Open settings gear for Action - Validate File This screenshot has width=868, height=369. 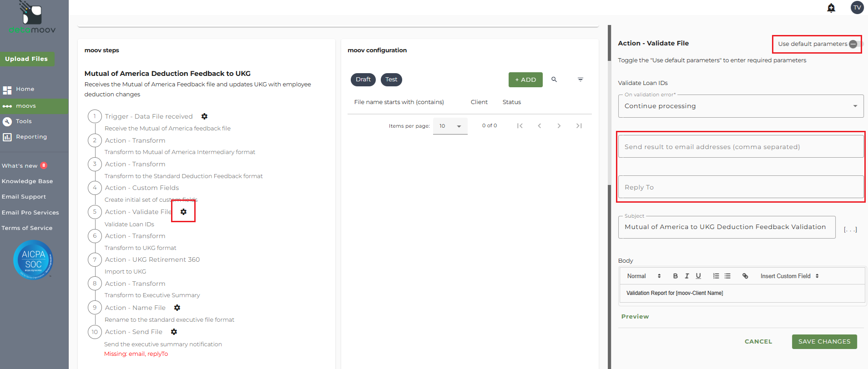tap(183, 212)
